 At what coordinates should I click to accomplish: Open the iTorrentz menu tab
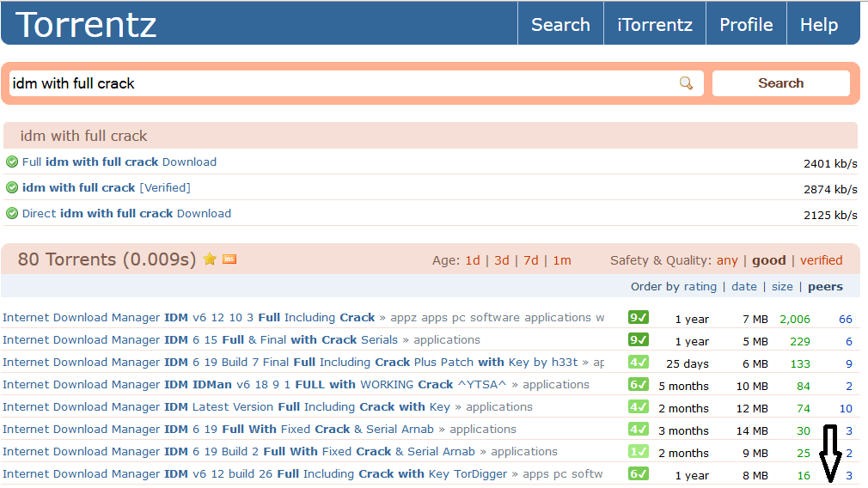point(655,24)
